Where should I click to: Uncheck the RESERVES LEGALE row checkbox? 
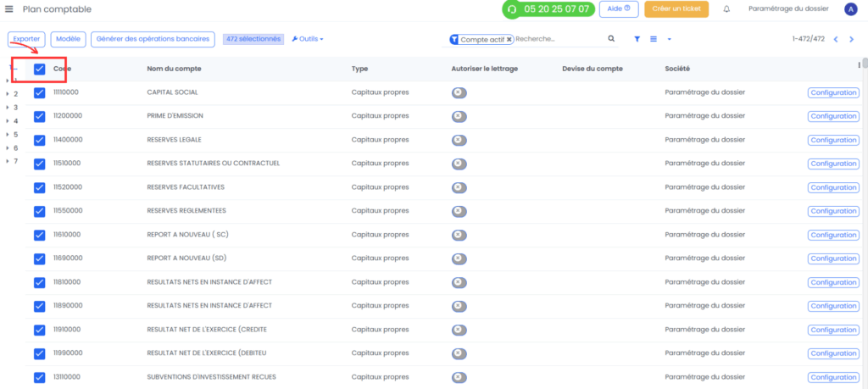tap(39, 140)
